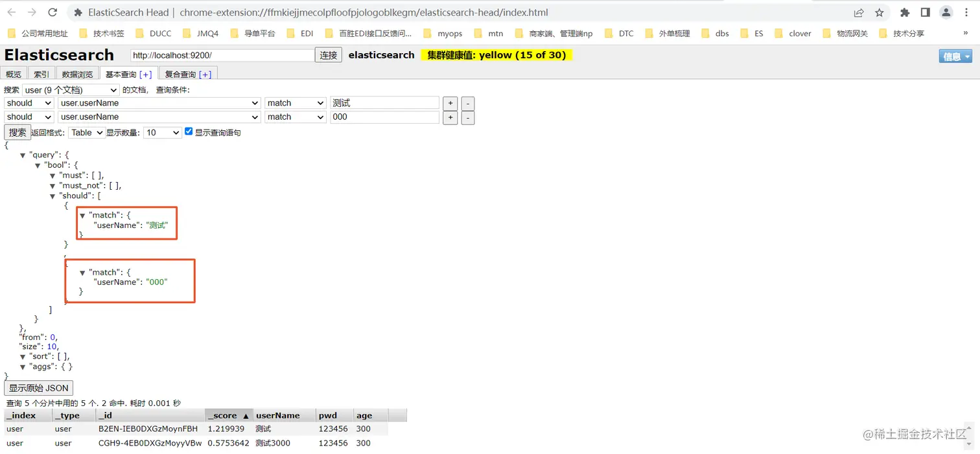
Task: Open the JMQ4 bookmark folder
Action: click(x=201, y=33)
